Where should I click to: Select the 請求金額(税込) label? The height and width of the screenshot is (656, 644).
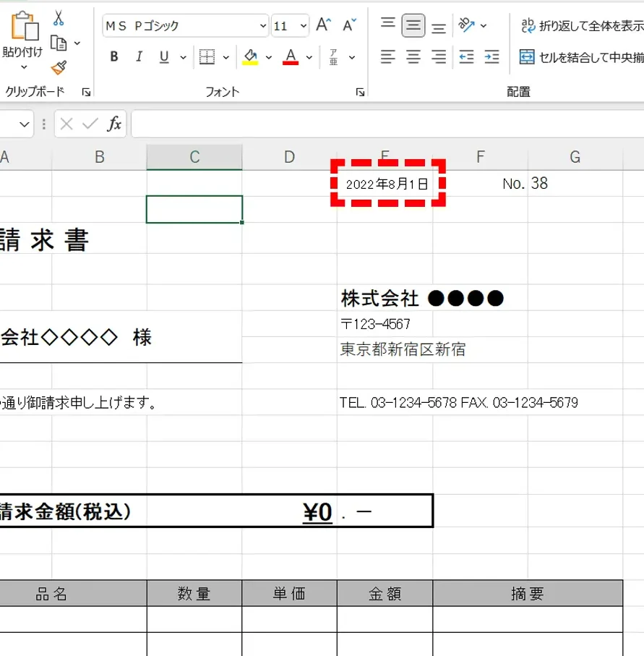coord(65,511)
